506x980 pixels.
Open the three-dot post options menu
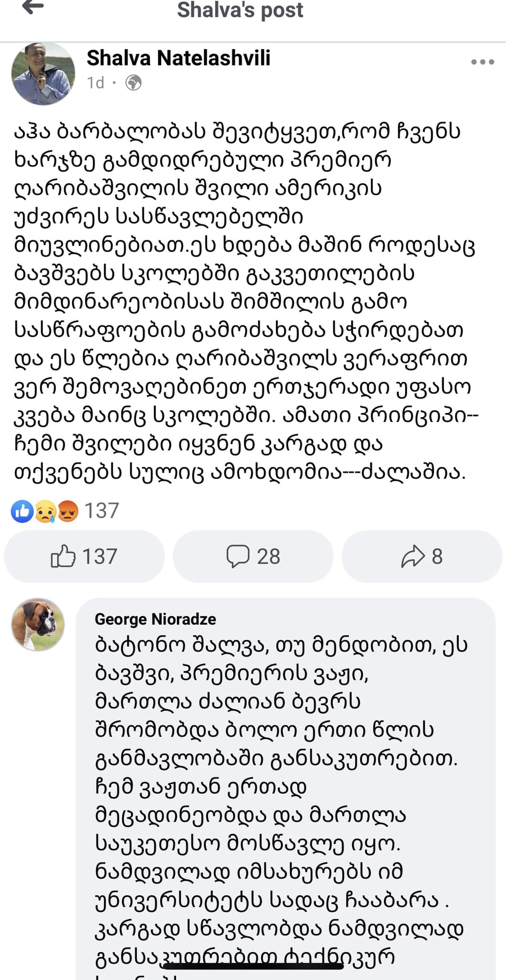[x=482, y=62]
